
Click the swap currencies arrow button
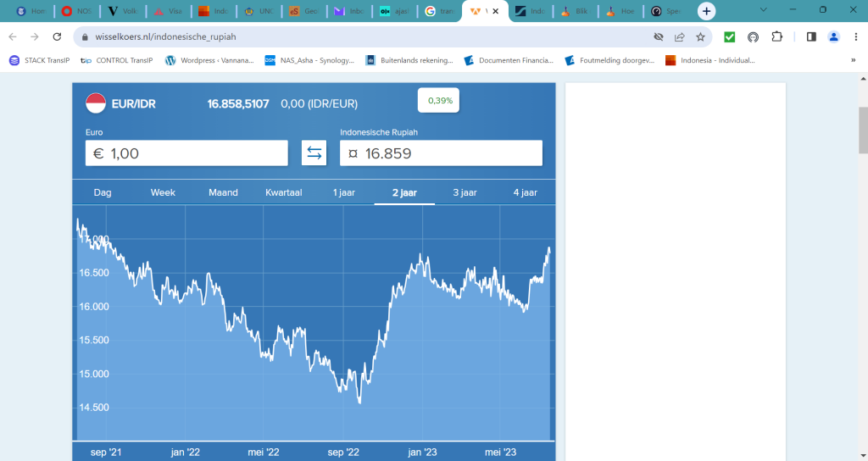(314, 153)
